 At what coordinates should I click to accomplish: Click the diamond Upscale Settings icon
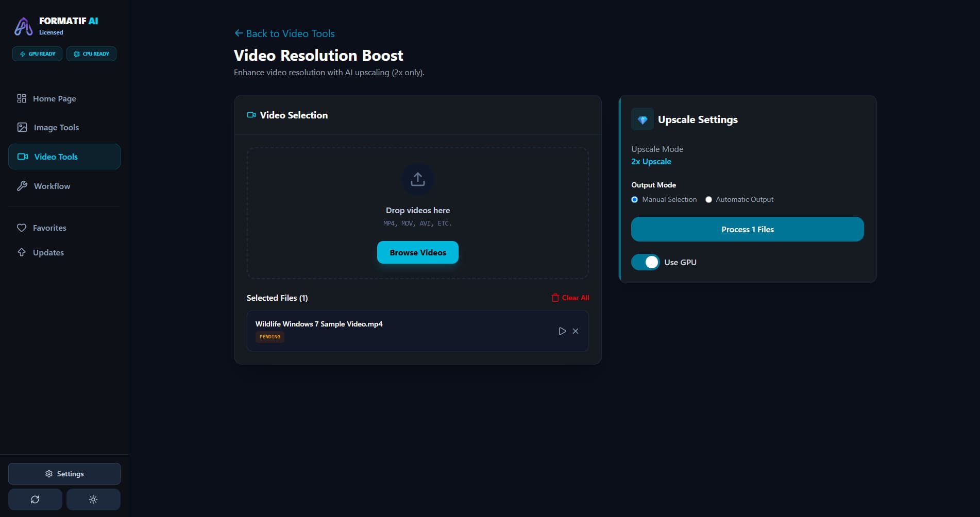pyautogui.click(x=643, y=119)
